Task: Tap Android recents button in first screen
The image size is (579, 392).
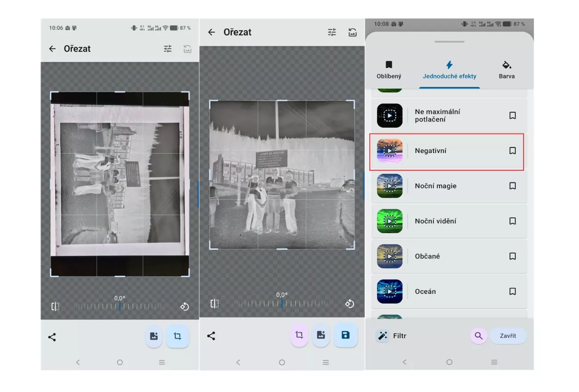Action: click(162, 363)
